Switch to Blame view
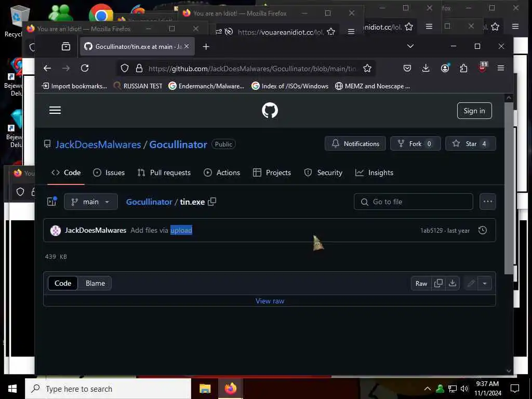This screenshot has height=399, width=532. (96, 283)
